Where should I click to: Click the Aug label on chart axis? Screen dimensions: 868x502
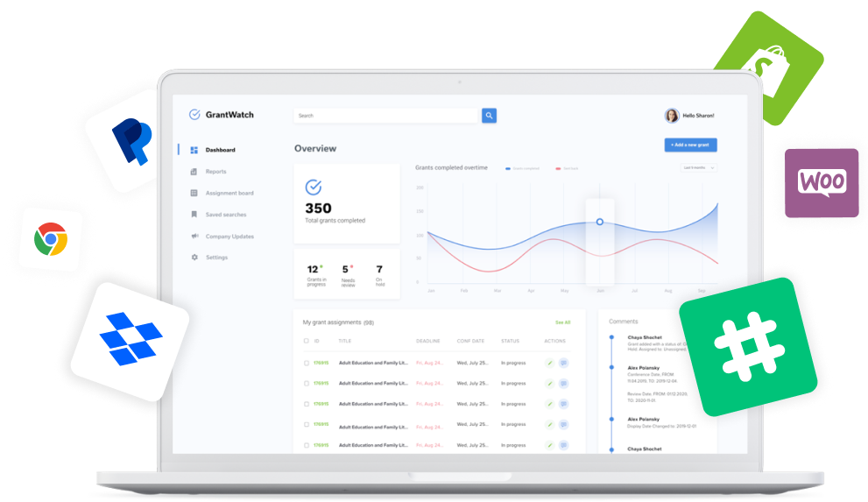pyautogui.click(x=668, y=291)
